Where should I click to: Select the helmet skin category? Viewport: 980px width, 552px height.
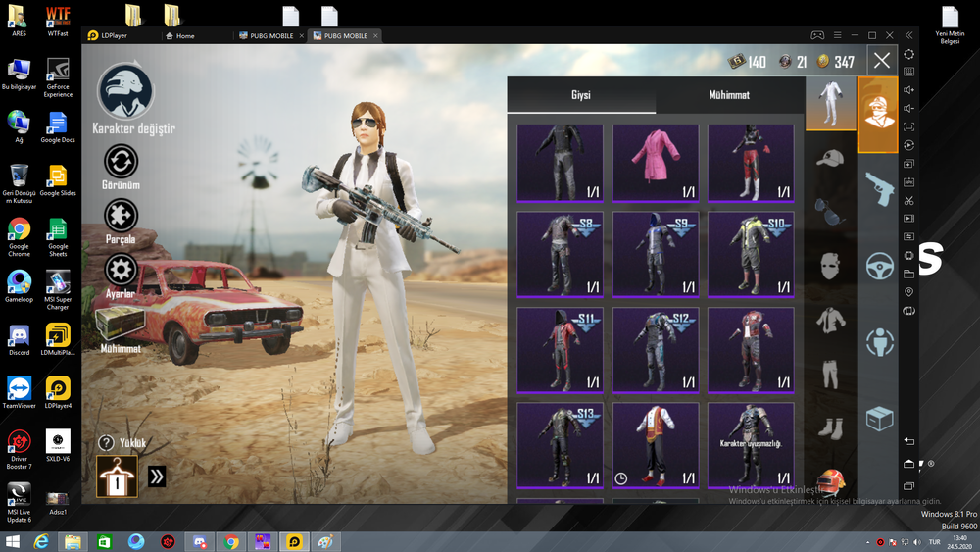click(x=831, y=481)
